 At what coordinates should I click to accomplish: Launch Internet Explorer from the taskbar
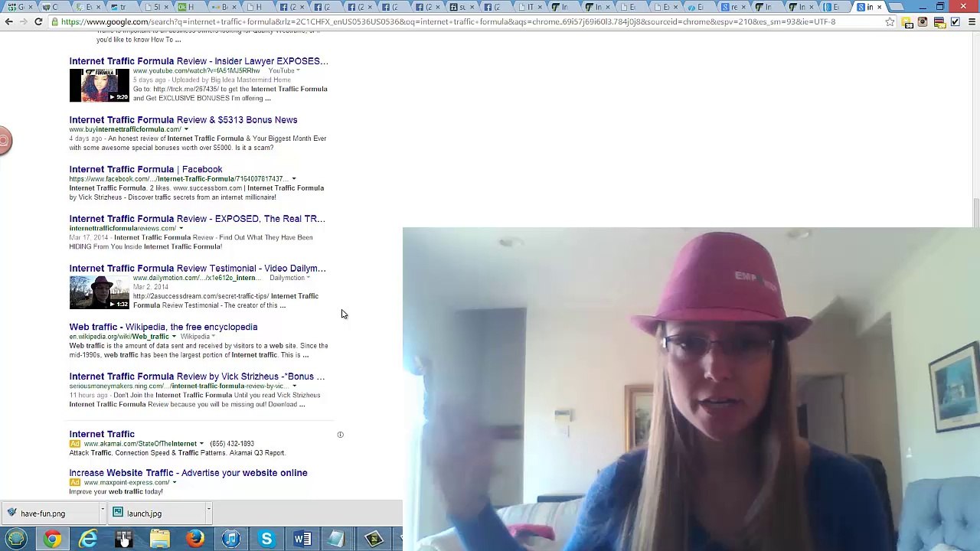click(88, 540)
